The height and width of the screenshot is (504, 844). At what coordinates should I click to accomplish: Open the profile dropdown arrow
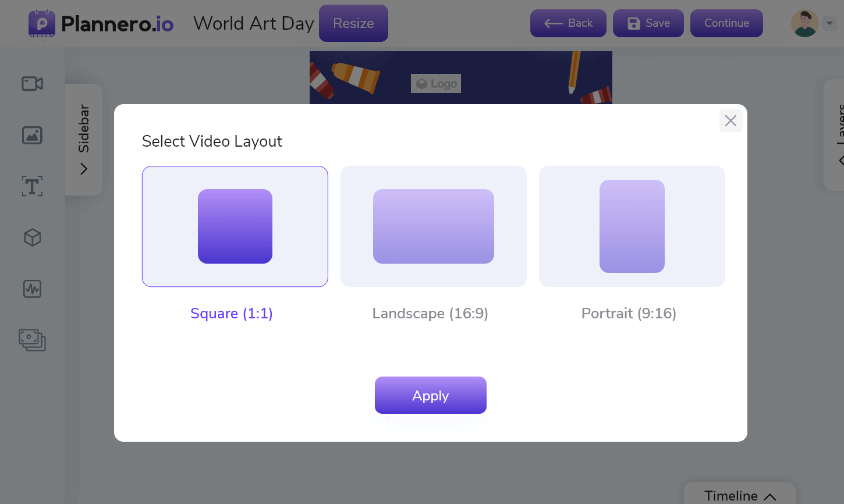(x=830, y=23)
